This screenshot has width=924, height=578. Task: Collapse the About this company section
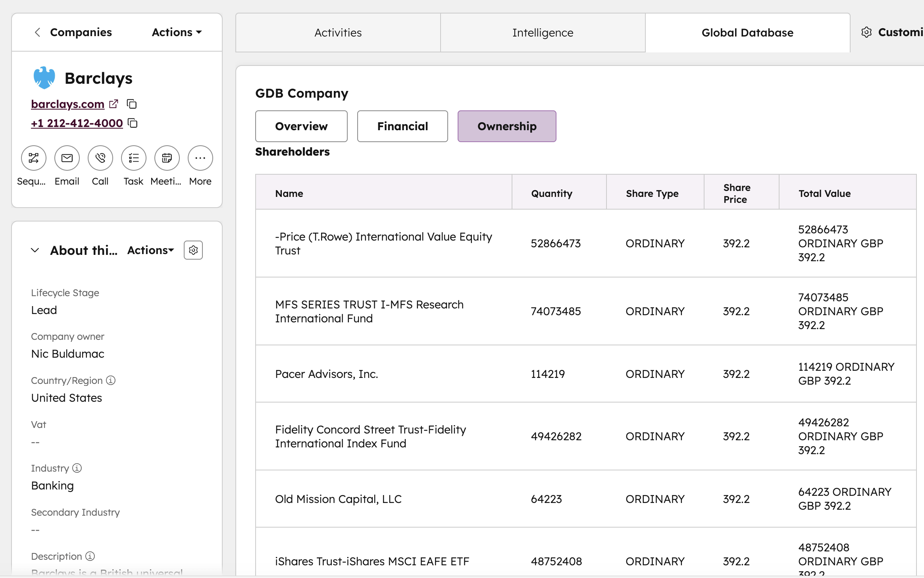point(35,250)
